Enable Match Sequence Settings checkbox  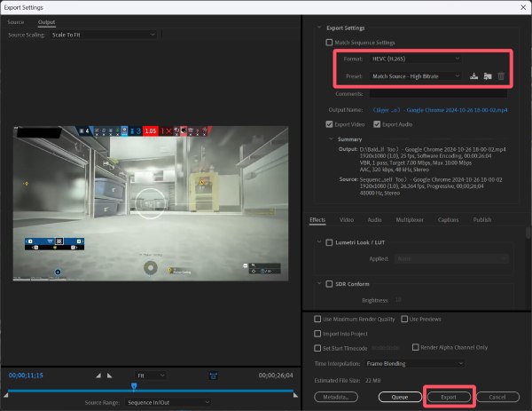(329, 43)
